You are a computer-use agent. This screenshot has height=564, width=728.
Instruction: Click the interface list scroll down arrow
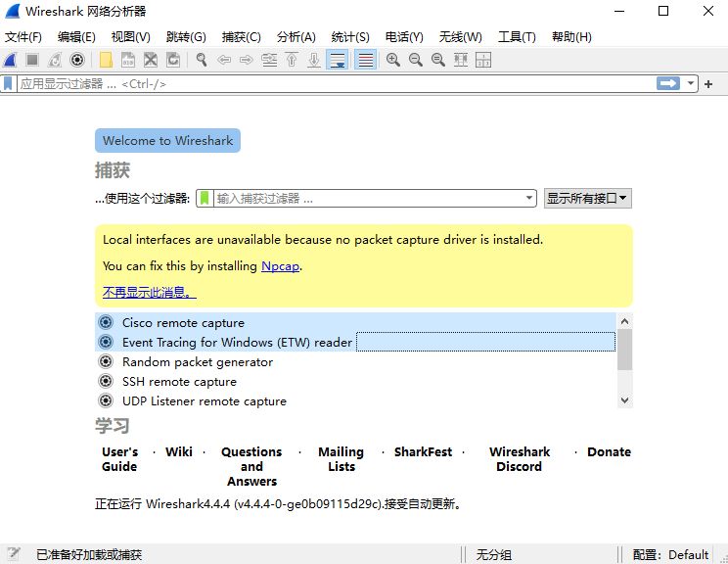[x=625, y=399]
